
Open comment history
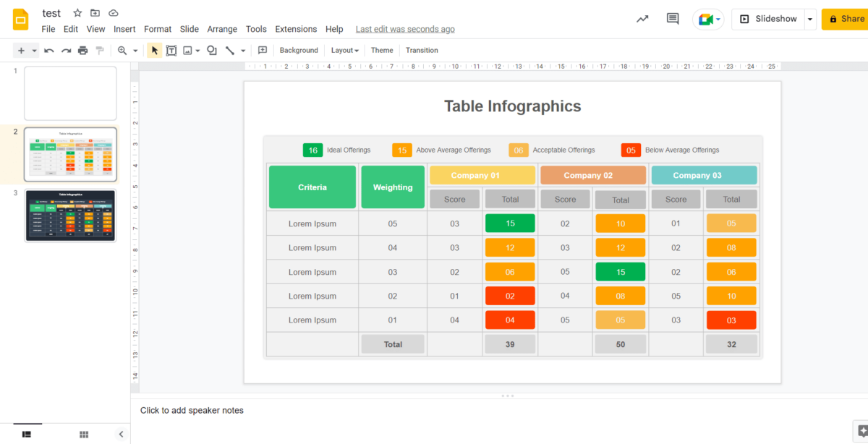pyautogui.click(x=672, y=18)
